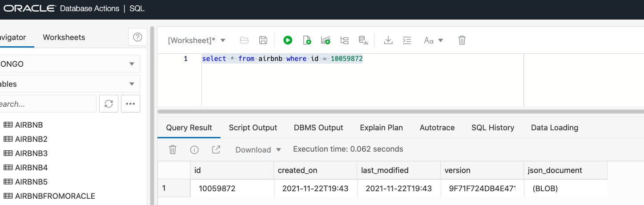Select the Autotrace tab
This screenshot has height=205, width=644.
click(x=437, y=128)
